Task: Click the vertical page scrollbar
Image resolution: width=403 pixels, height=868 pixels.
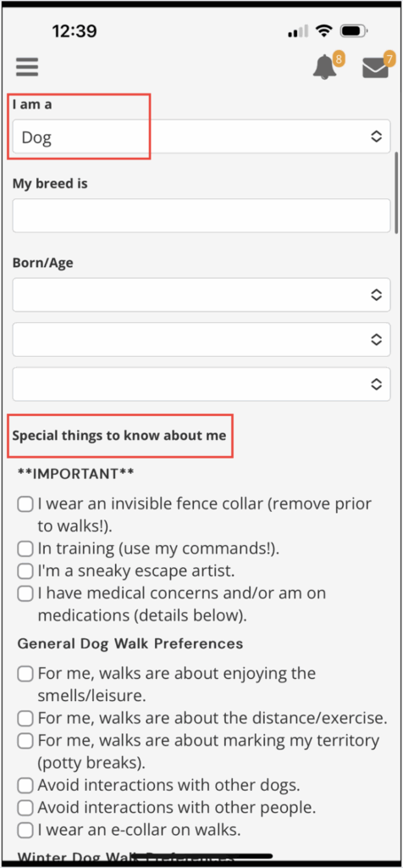Action: coord(396,192)
